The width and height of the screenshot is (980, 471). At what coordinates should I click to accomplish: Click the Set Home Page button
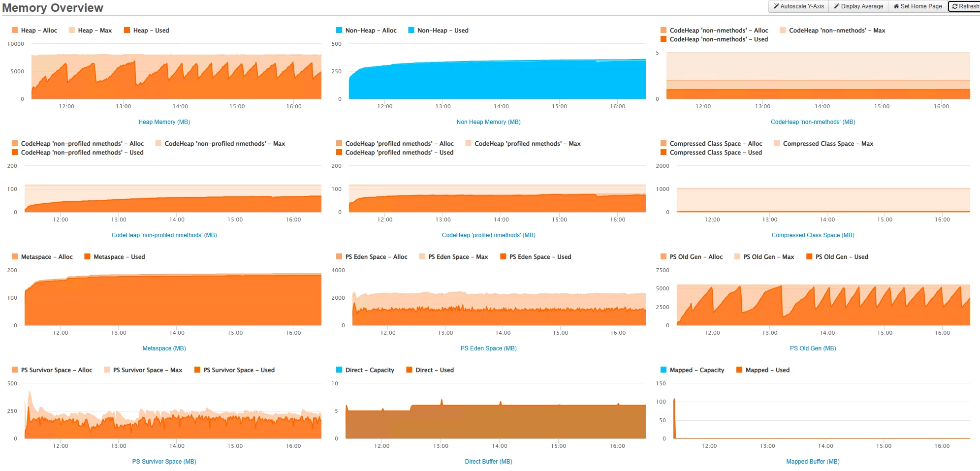click(917, 6)
